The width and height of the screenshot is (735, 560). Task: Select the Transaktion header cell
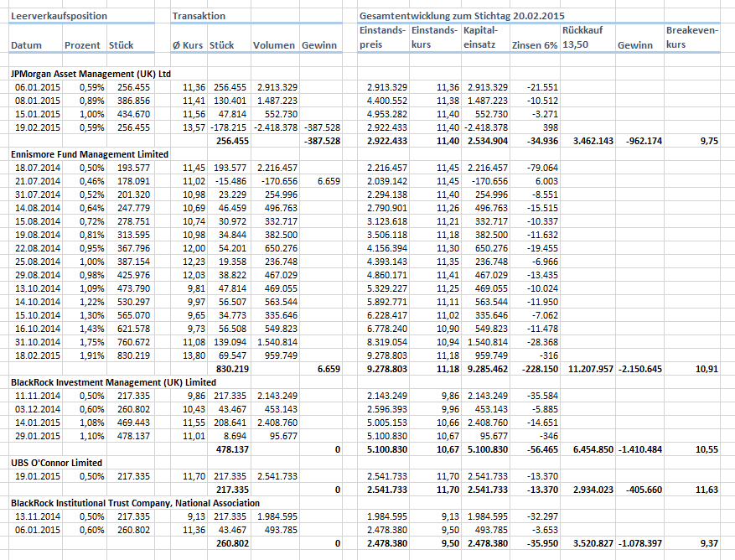[x=199, y=16]
